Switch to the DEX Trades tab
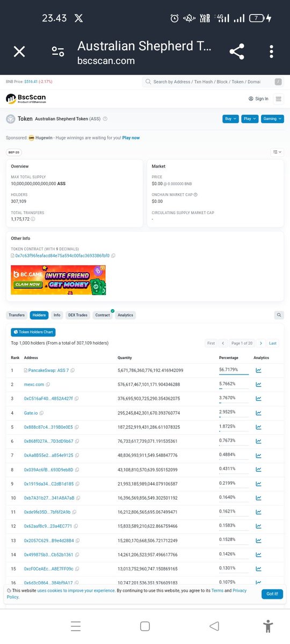Image resolution: width=290 pixels, height=644 pixels. pyautogui.click(x=78, y=315)
